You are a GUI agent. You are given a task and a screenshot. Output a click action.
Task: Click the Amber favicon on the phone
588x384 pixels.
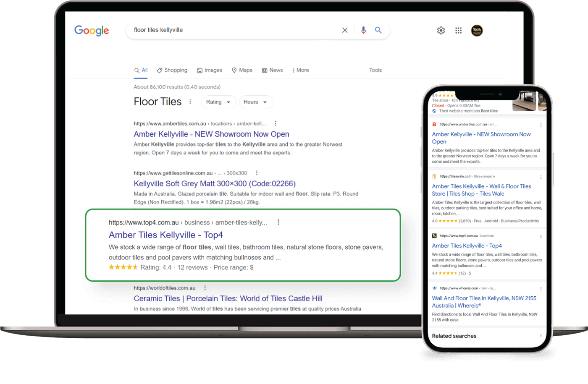[434, 124]
